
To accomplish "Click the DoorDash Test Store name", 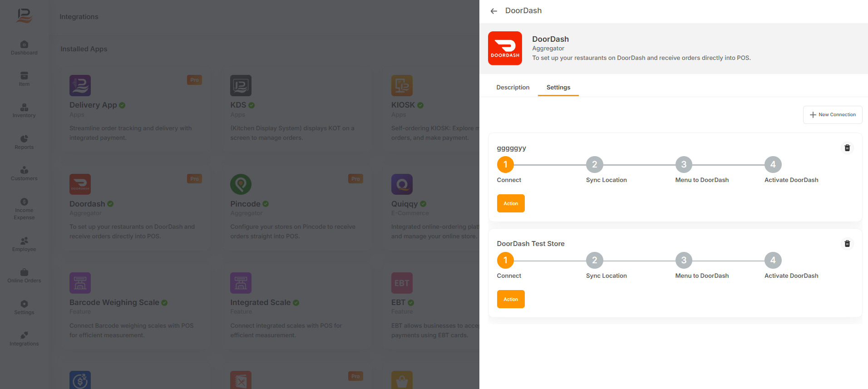I will (x=531, y=244).
